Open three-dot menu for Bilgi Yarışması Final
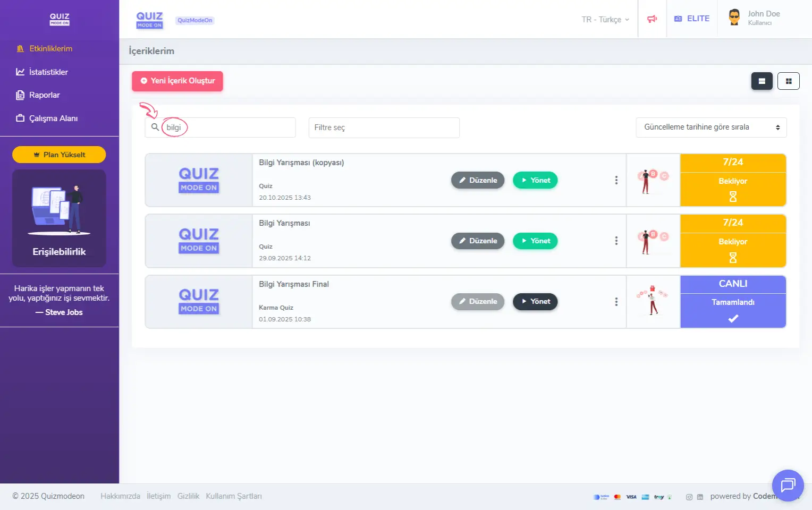The image size is (812, 510). point(616,302)
